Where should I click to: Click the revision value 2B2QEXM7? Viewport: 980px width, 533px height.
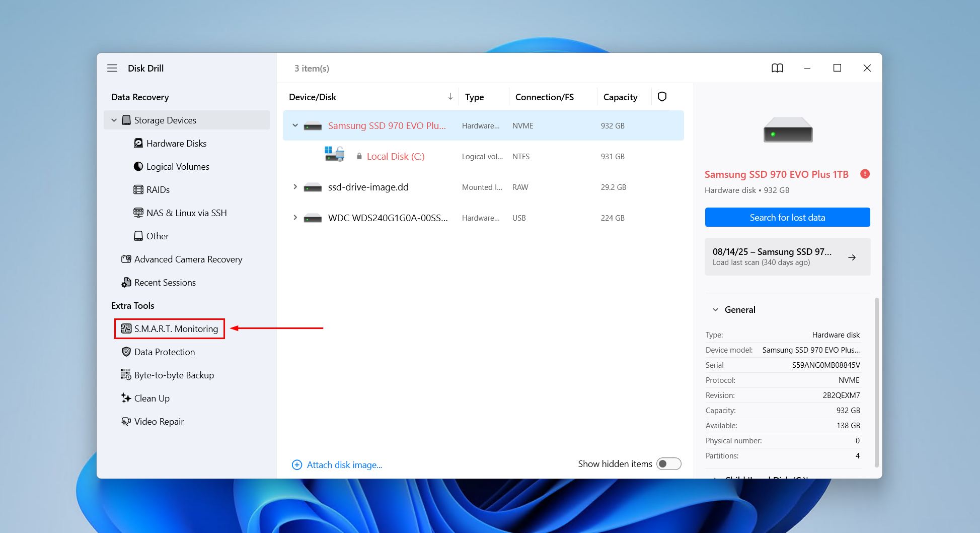(842, 395)
